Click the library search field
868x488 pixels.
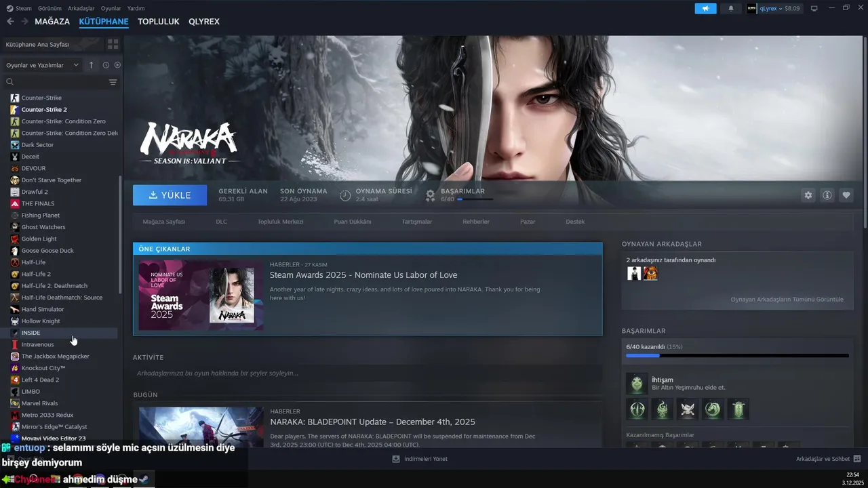56,82
